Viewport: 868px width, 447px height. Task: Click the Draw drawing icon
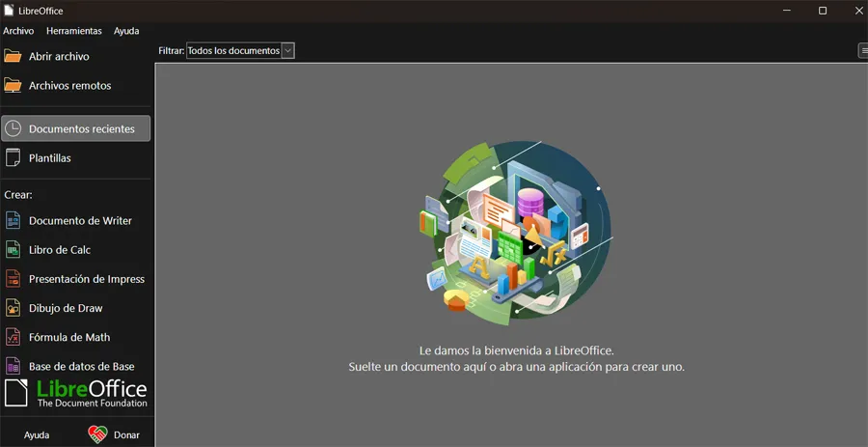[x=13, y=307]
